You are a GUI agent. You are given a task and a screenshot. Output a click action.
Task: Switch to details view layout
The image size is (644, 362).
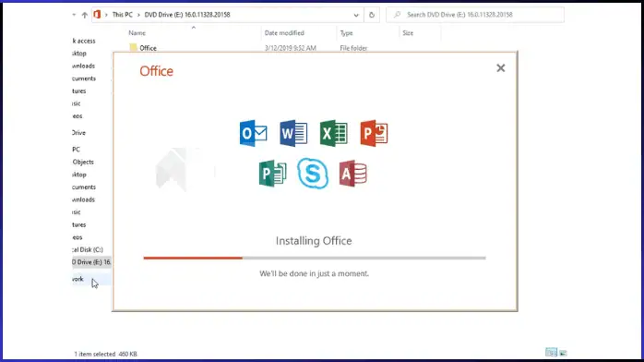point(551,353)
